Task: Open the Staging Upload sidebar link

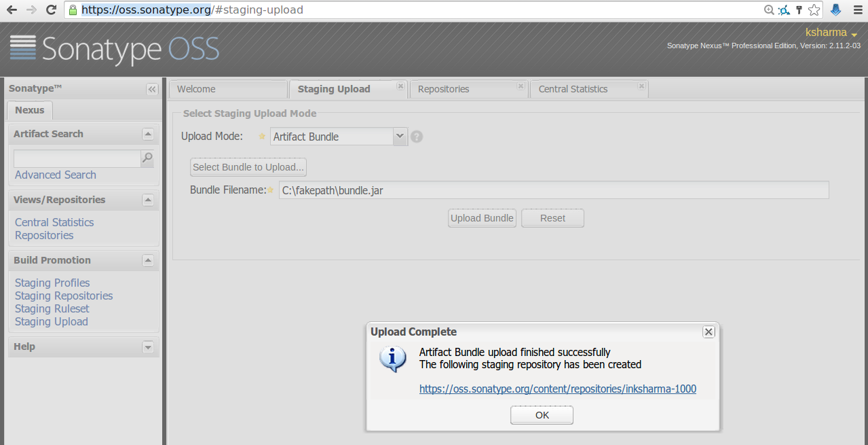Action: pos(52,321)
